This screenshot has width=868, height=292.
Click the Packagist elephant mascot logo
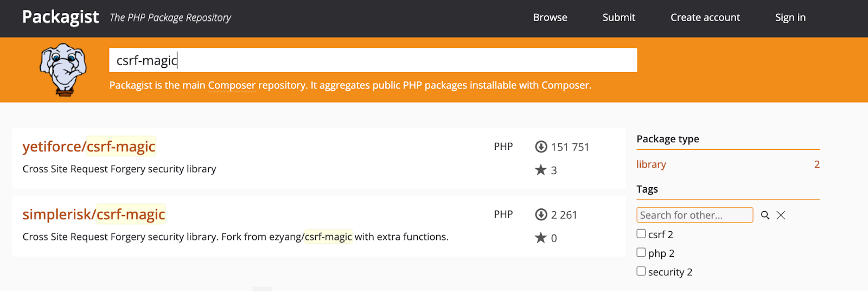pyautogui.click(x=63, y=69)
